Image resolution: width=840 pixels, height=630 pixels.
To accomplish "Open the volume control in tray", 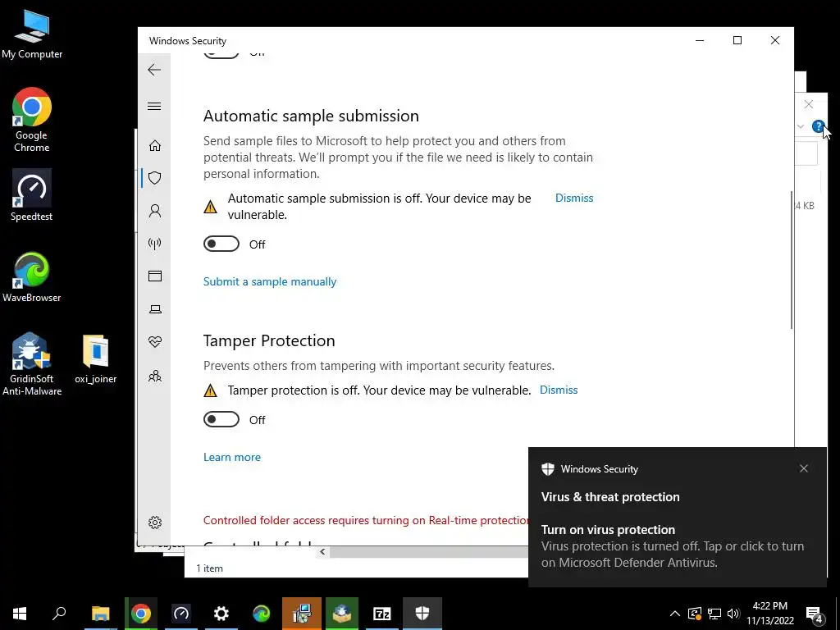I will (x=733, y=614).
